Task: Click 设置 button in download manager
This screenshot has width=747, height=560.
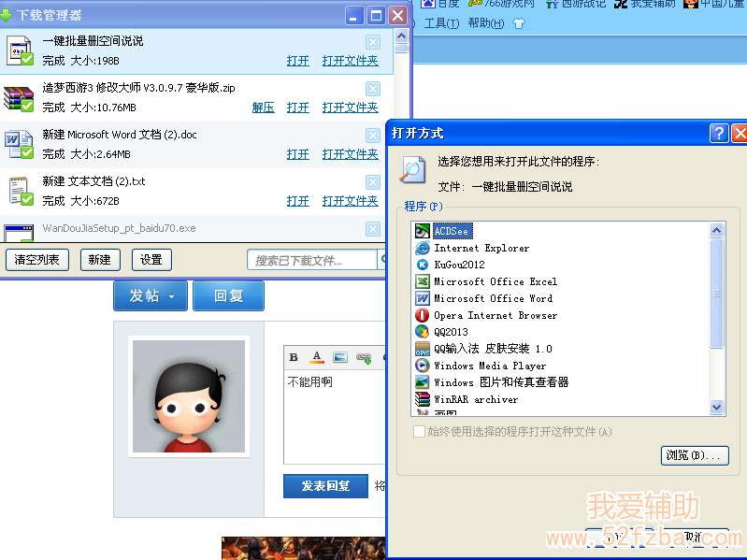Action: pos(151,260)
